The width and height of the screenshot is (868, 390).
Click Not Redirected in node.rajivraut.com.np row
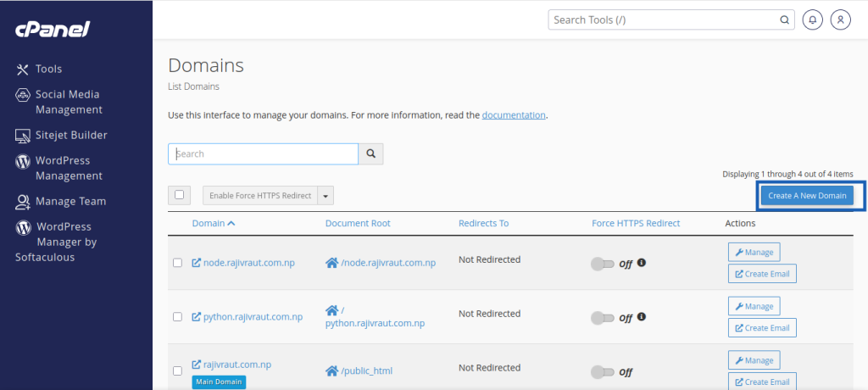coord(489,259)
